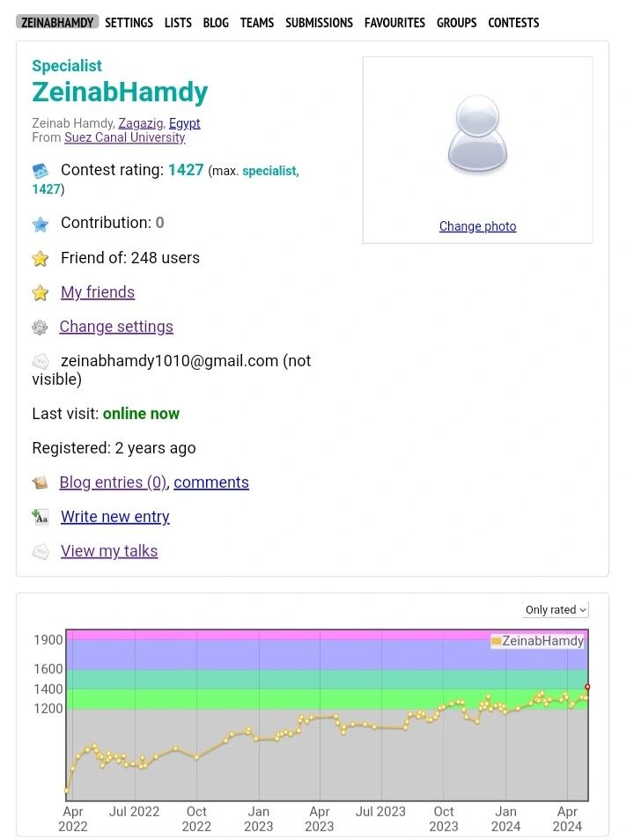Click the yellow star beside Friend of
Viewport: 634px width, 840px height.
pyautogui.click(x=41, y=259)
